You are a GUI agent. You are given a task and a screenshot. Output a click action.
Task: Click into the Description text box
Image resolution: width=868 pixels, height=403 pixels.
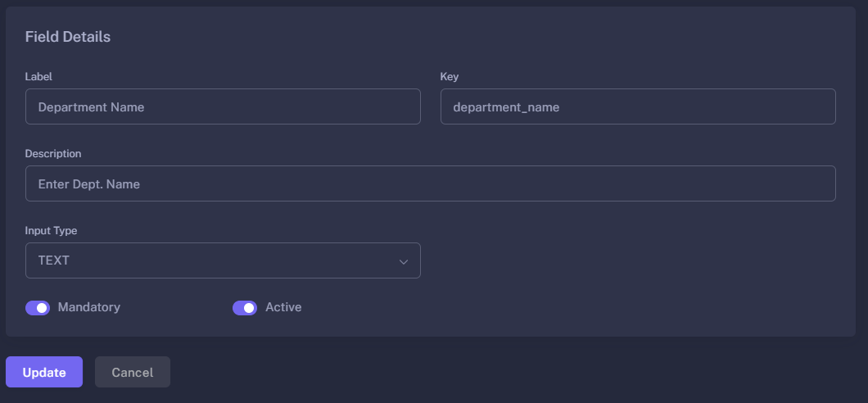click(x=430, y=183)
